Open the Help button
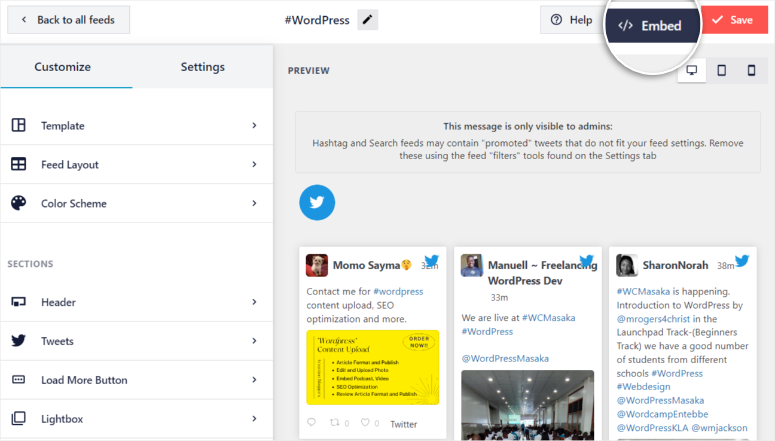 [572, 20]
